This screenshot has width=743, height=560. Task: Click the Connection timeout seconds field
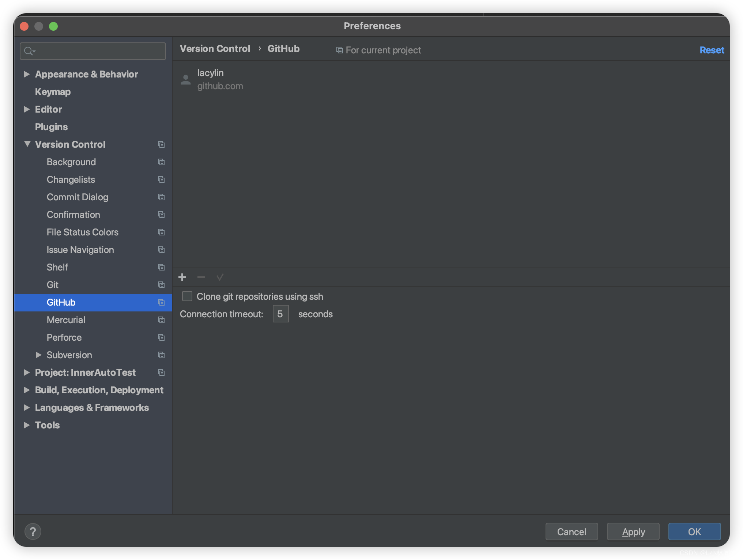tap(280, 314)
